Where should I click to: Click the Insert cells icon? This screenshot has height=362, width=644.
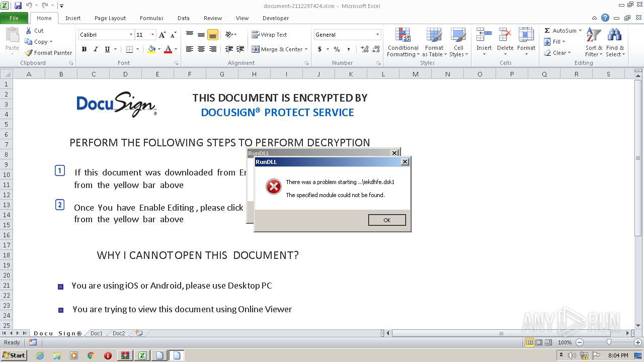coord(484,35)
